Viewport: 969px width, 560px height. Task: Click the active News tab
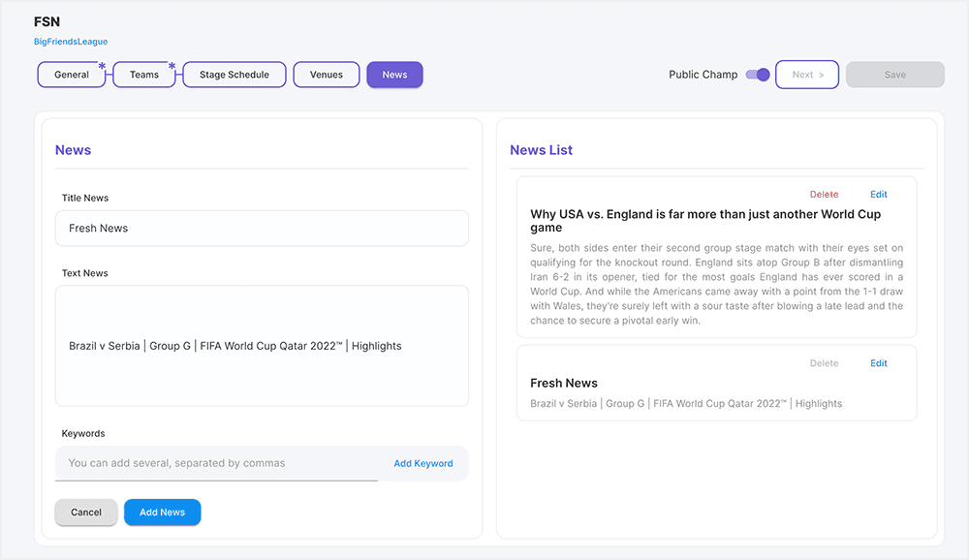[x=394, y=75]
